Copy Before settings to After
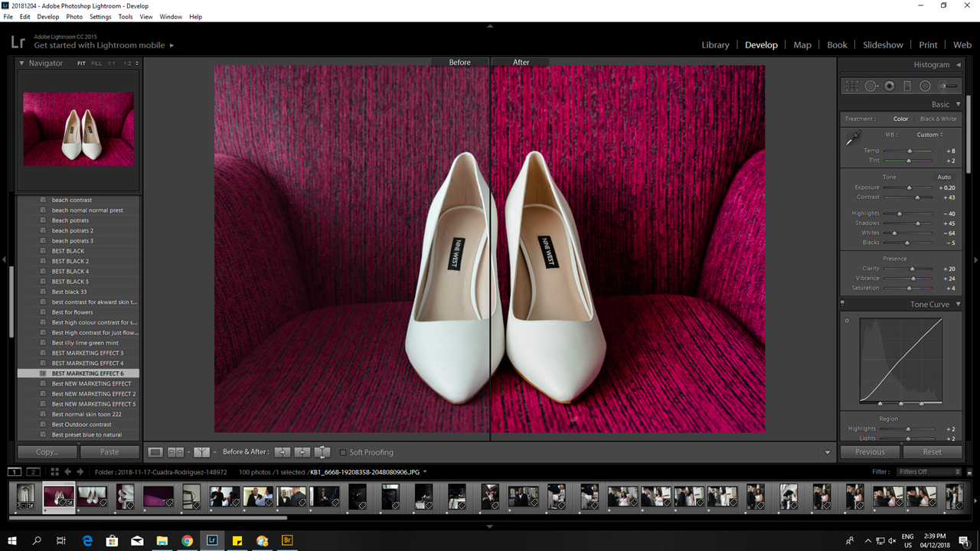This screenshot has height=551, width=980. (282, 452)
